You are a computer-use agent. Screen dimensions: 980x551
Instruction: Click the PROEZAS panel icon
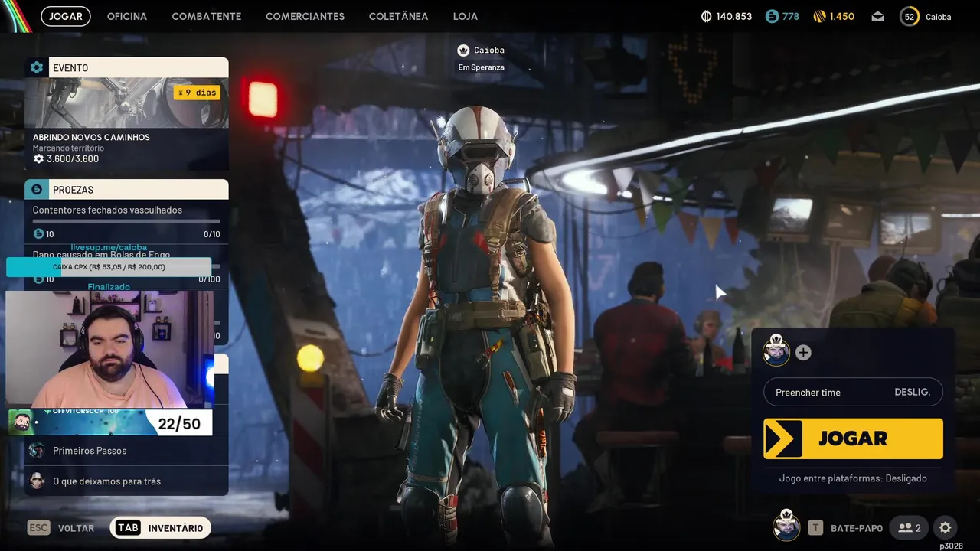(x=37, y=189)
